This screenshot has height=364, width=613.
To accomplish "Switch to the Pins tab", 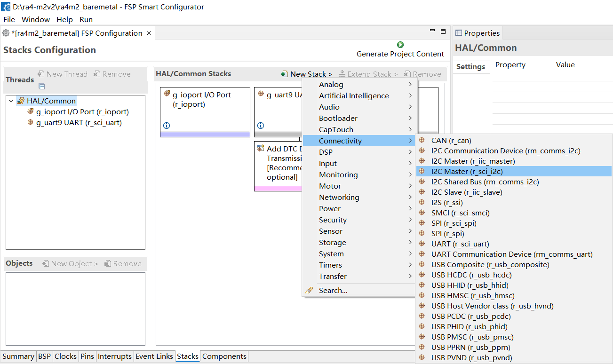I will [x=87, y=356].
